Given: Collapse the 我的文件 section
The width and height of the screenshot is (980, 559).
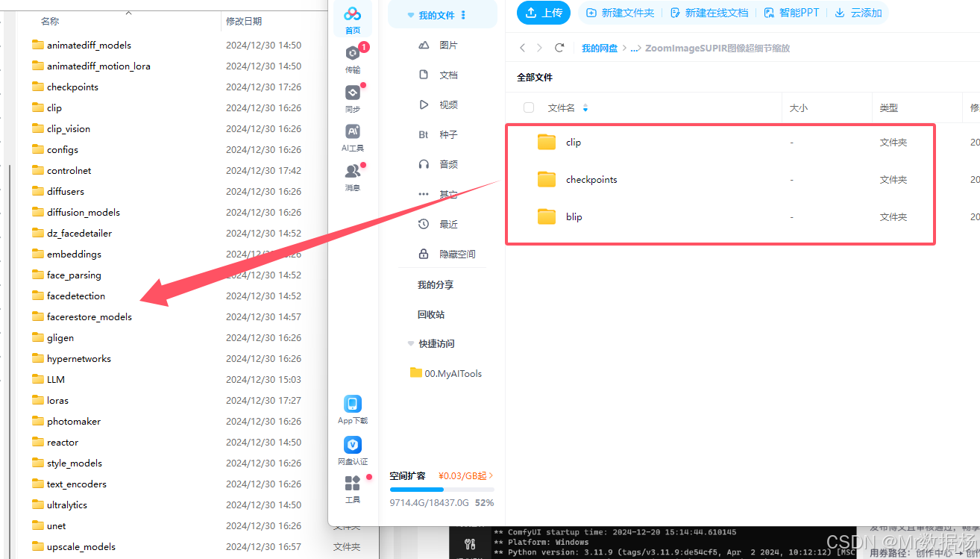Looking at the screenshot, I should [x=411, y=15].
